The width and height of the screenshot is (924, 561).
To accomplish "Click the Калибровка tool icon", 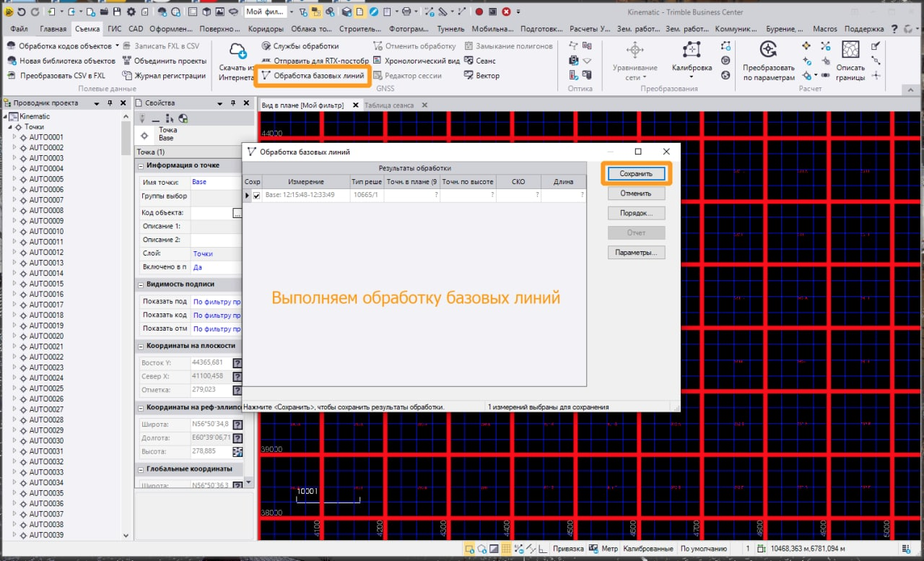I will 691,50.
